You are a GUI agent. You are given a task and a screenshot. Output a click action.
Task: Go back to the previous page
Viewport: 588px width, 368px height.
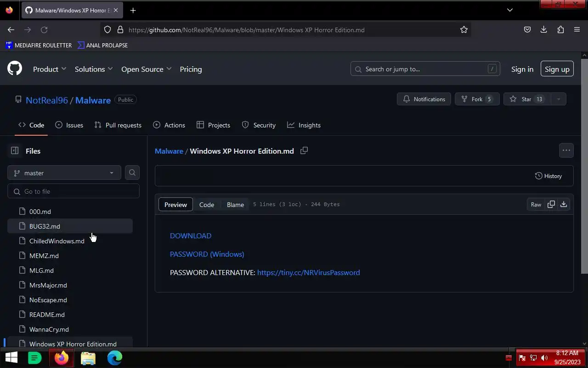(x=11, y=29)
